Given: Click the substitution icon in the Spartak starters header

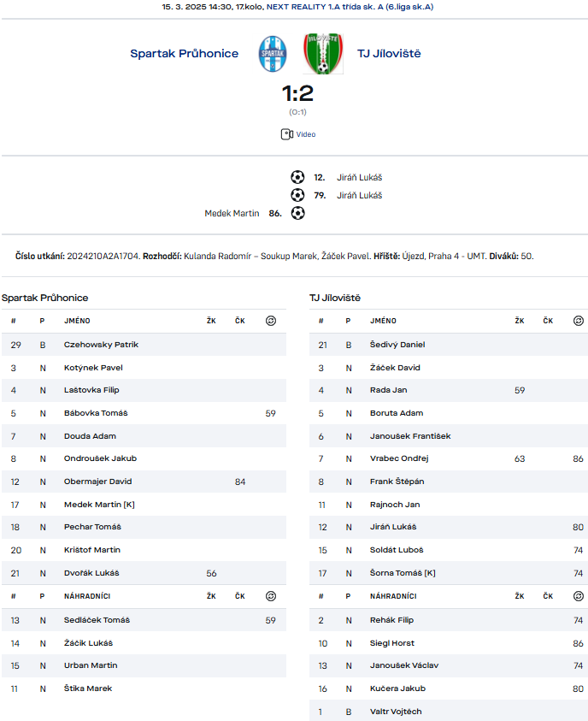Looking at the screenshot, I should click(x=271, y=321).
